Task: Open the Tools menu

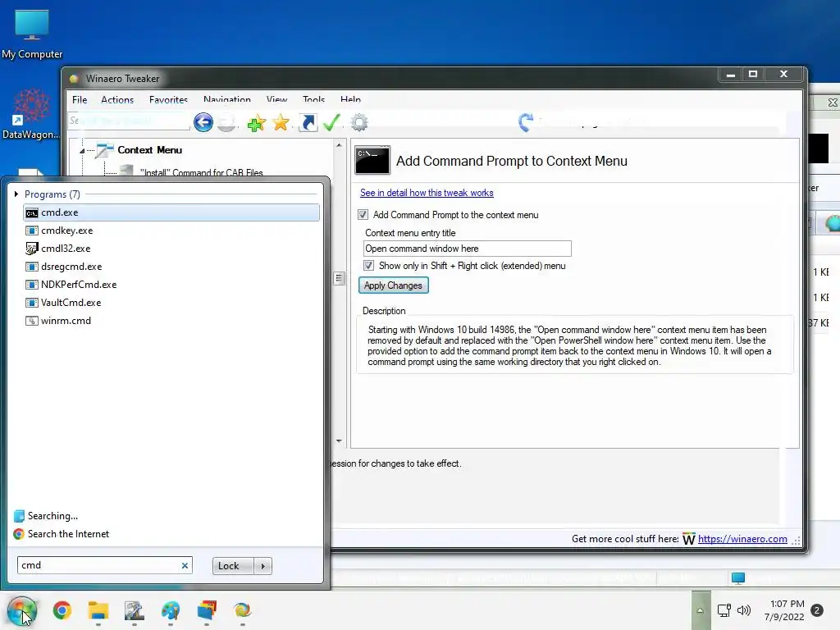Action: 313,99
